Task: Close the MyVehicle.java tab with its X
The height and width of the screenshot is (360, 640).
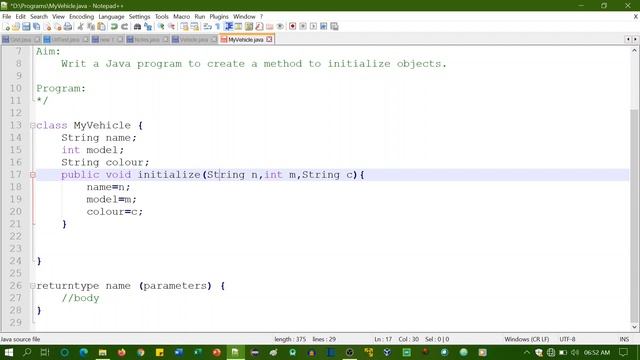Action: point(269,40)
